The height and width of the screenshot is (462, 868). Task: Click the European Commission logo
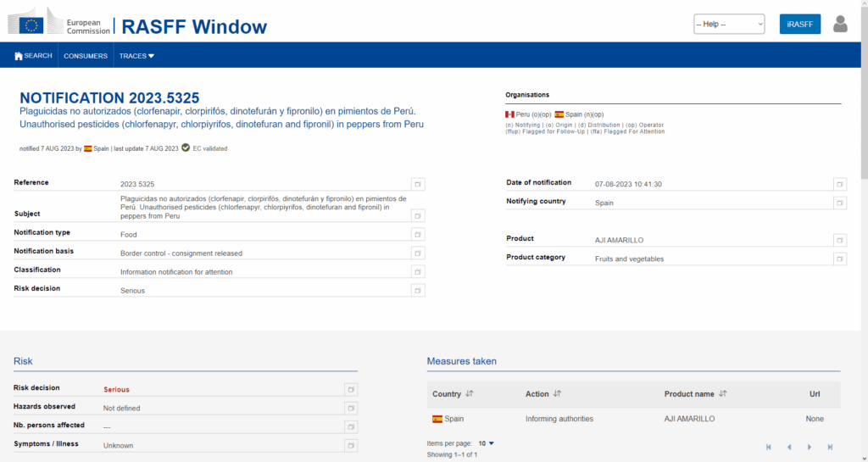pos(58,22)
